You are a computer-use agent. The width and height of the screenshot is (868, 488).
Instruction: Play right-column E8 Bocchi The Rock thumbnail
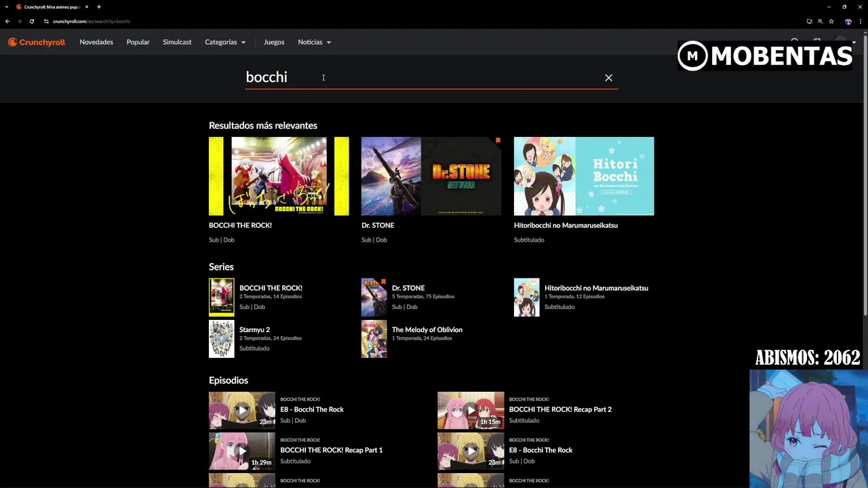[x=471, y=451]
